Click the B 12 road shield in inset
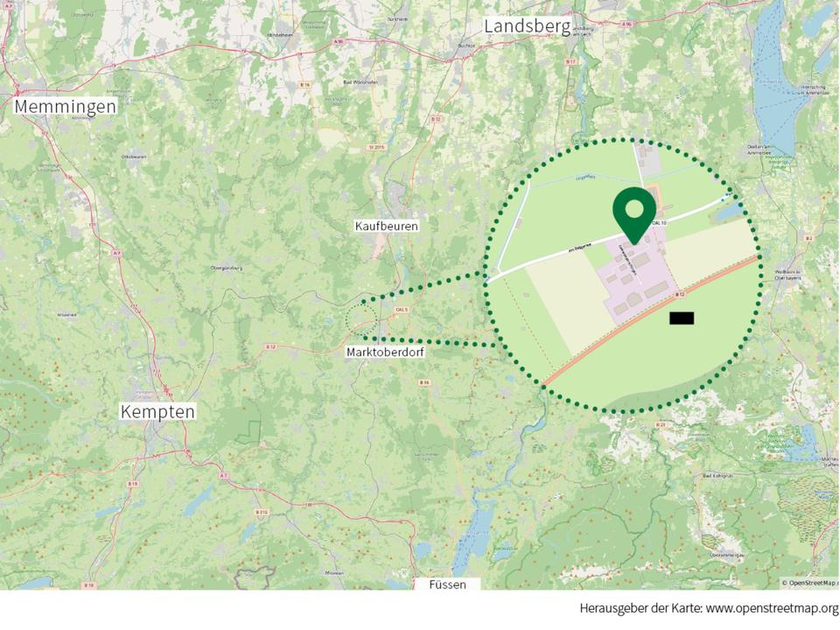The width and height of the screenshot is (840, 630). click(x=679, y=295)
